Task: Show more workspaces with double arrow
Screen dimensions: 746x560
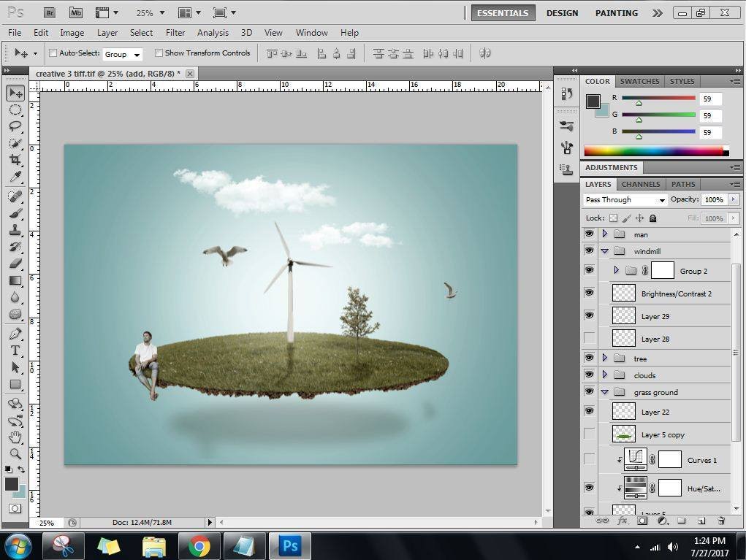Action: pyautogui.click(x=658, y=13)
